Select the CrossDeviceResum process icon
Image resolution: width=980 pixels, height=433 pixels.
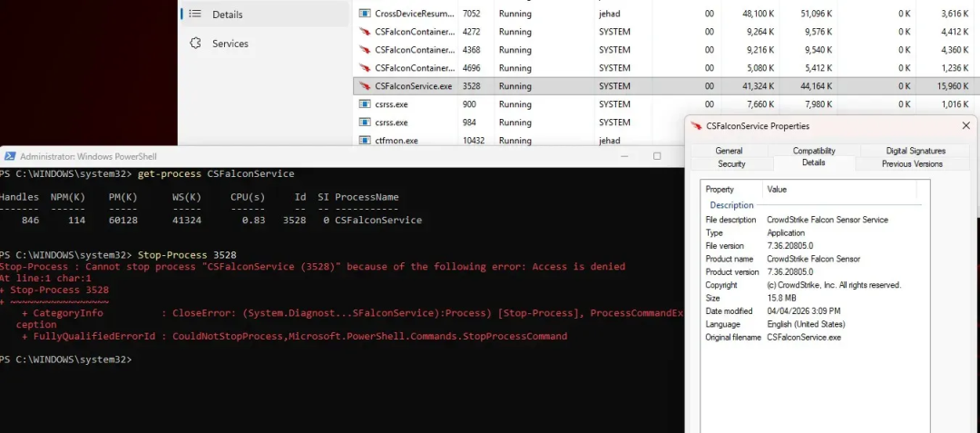[x=365, y=13]
